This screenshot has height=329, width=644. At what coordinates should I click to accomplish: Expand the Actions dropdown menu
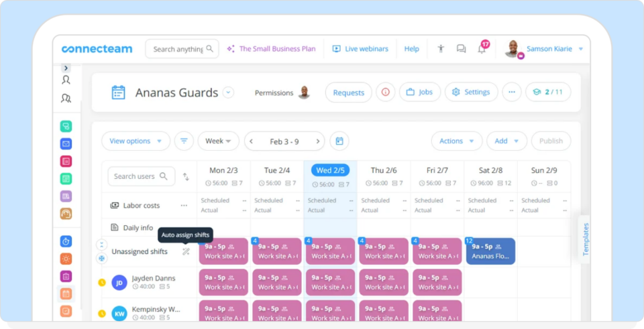[x=456, y=141]
